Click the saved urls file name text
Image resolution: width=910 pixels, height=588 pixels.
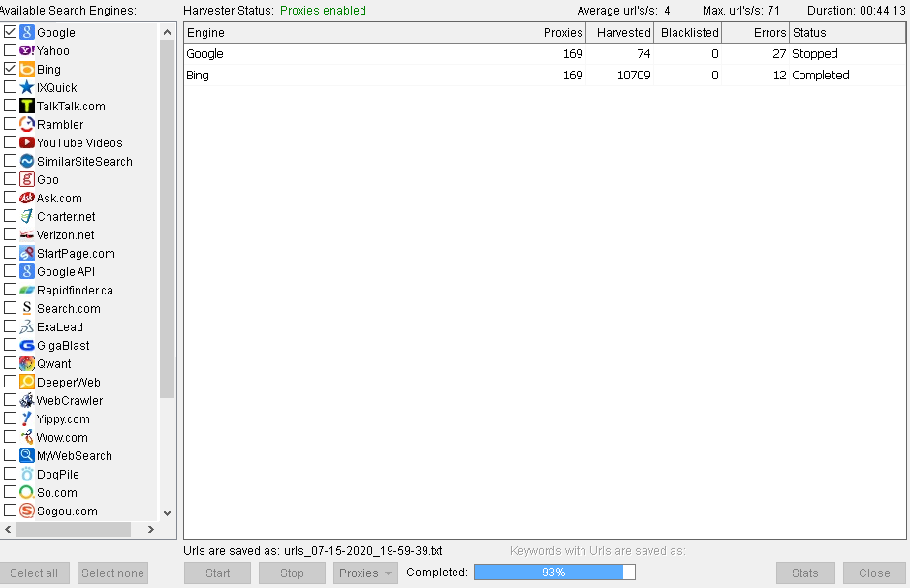click(x=362, y=551)
